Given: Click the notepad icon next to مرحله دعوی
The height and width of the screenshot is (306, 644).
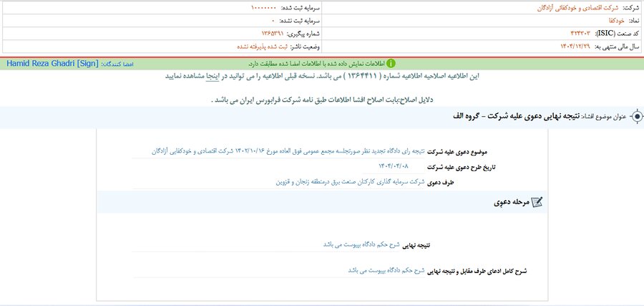Looking at the screenshot, I should point(537,202).
